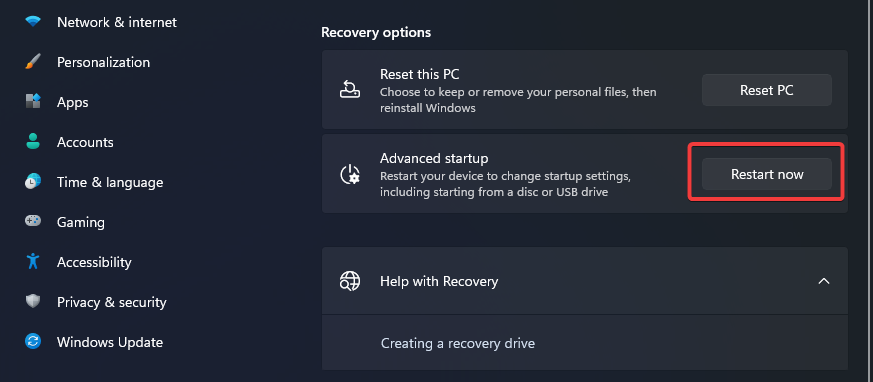Click the Accessibility figure icon

[33, 261]
